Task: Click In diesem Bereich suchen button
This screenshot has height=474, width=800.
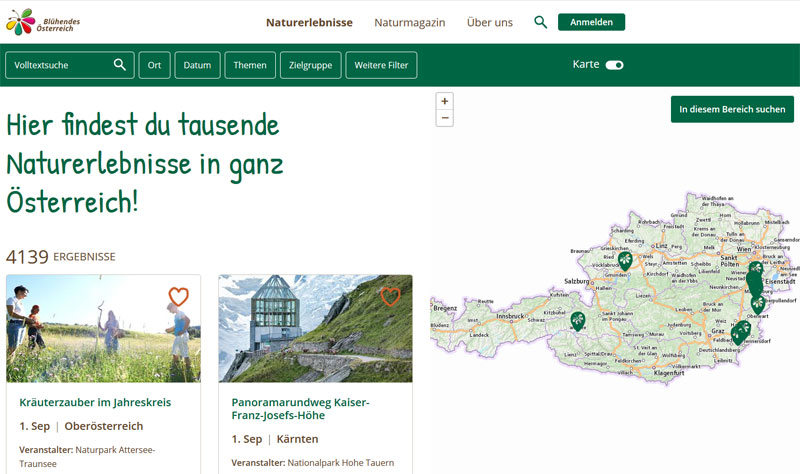Action: [x=732, y=109]
